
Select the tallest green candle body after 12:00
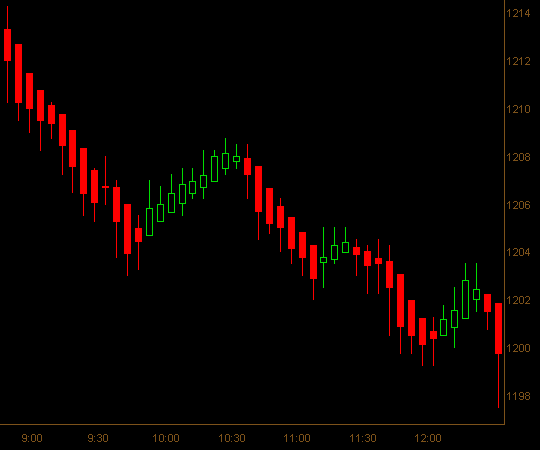[465, 299]
